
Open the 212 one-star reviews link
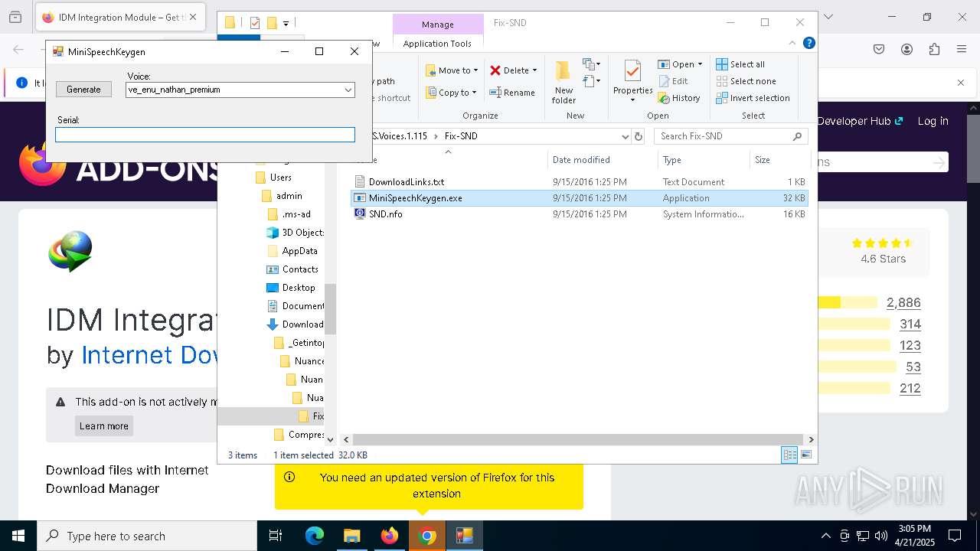click(910, 389)
